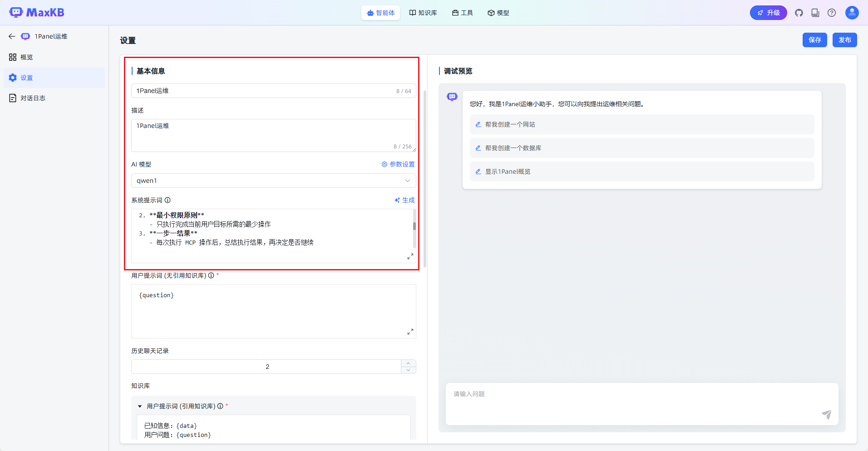Click the 知识库 section label
The height and width of the screenshot is (451, 868).
pos(141,386)
